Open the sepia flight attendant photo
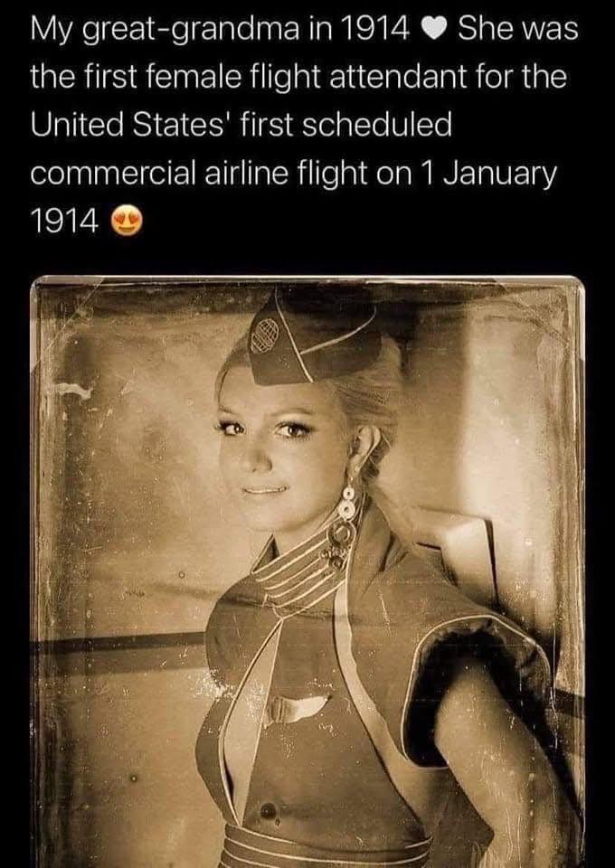The height and width of the screenshot is (868, 615). 307,571
